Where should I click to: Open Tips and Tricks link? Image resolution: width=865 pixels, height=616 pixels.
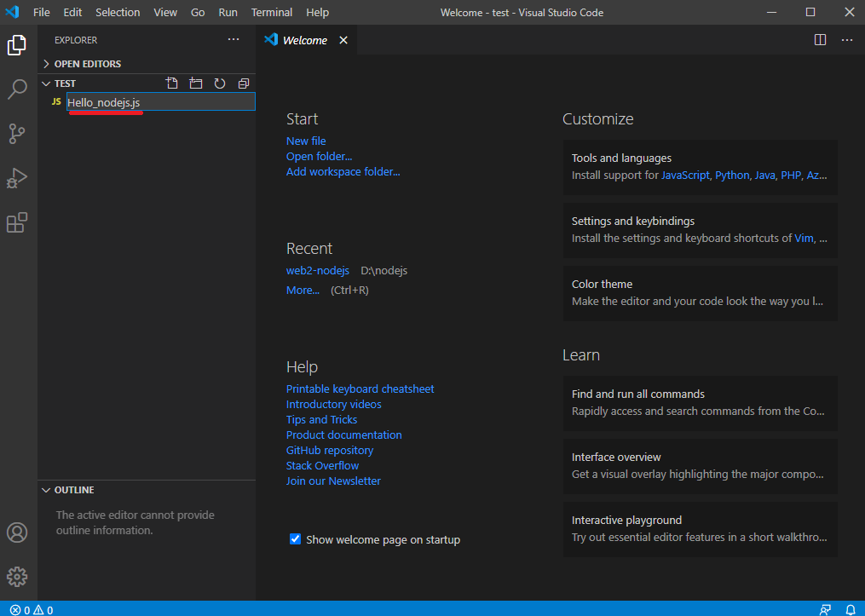tap(321, 420)
